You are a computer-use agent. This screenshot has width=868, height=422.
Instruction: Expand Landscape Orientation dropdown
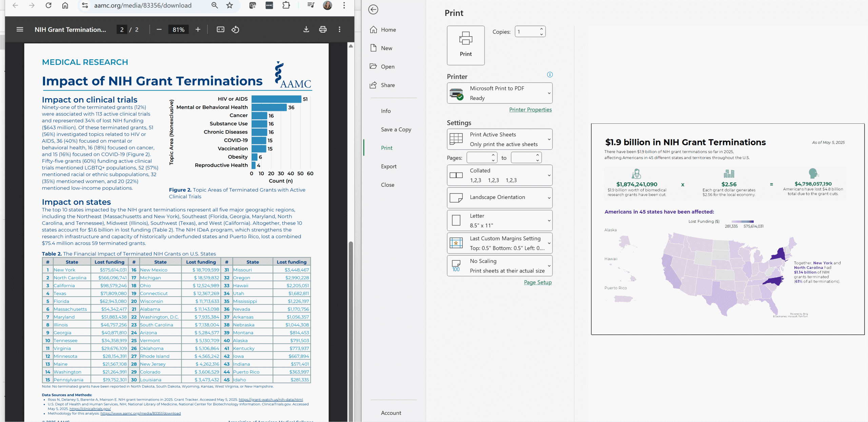(x=499, y=198)
